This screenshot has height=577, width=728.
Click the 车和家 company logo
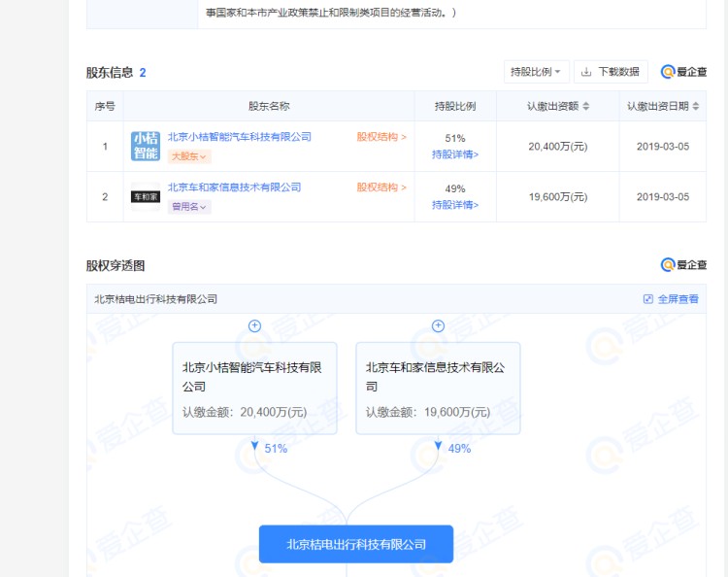[146, 196]
